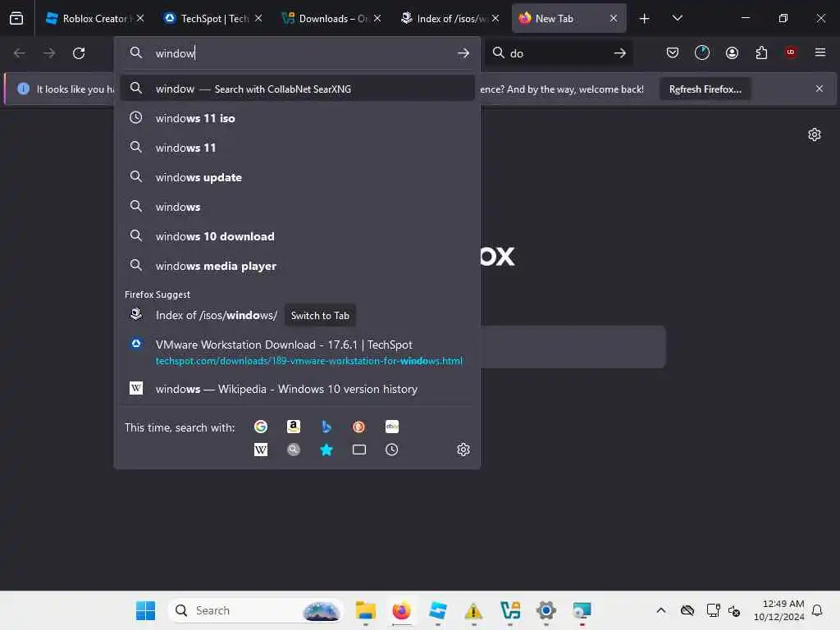Image resolution: width=840 pixels, height=630 pixels.
Task: Open the taskbar clock showing 12:49 AM
Action: click(779, 610)
